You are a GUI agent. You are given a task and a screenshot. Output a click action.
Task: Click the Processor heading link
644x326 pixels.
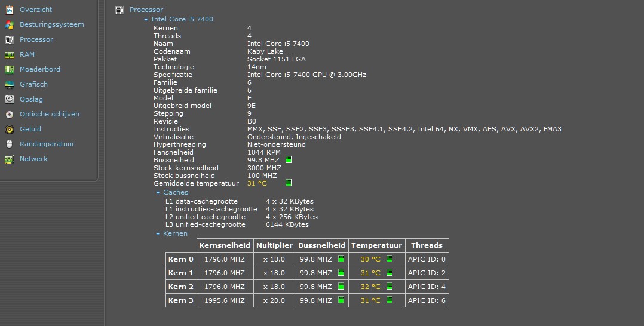pyautogui.click(x=146, y=10)
